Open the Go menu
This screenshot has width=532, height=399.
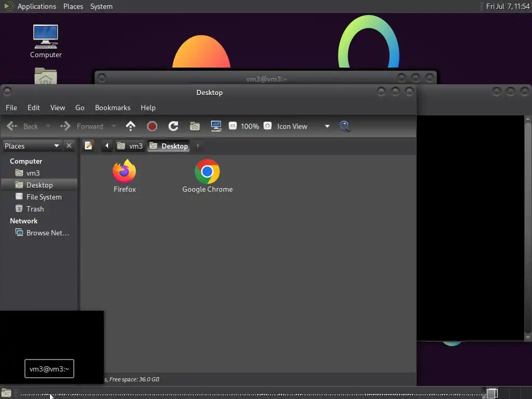[x=79, y=108]
